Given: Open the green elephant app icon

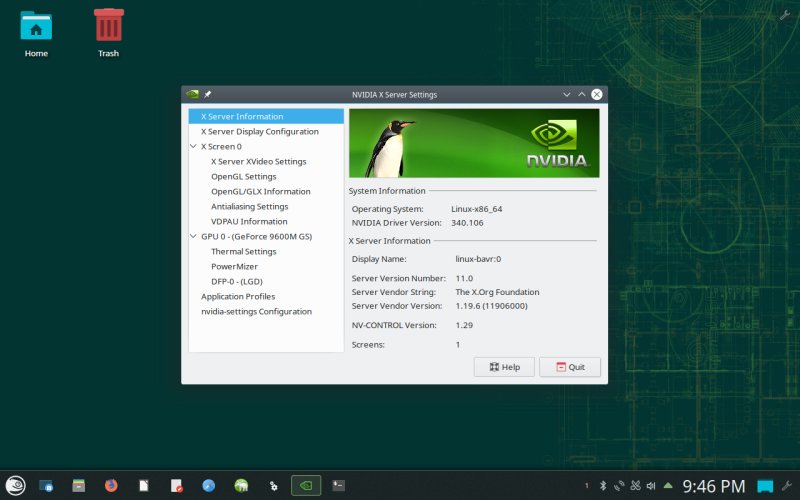Looking at the screenshot, I should pos(241,485).
